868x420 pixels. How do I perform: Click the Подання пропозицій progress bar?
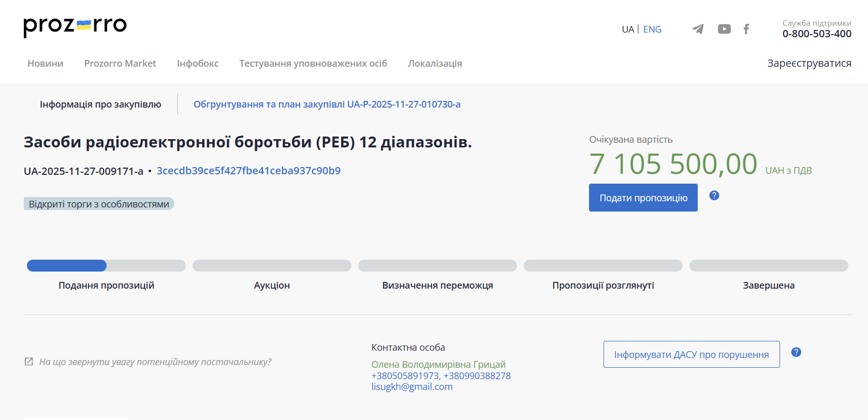tap(106, 266)
